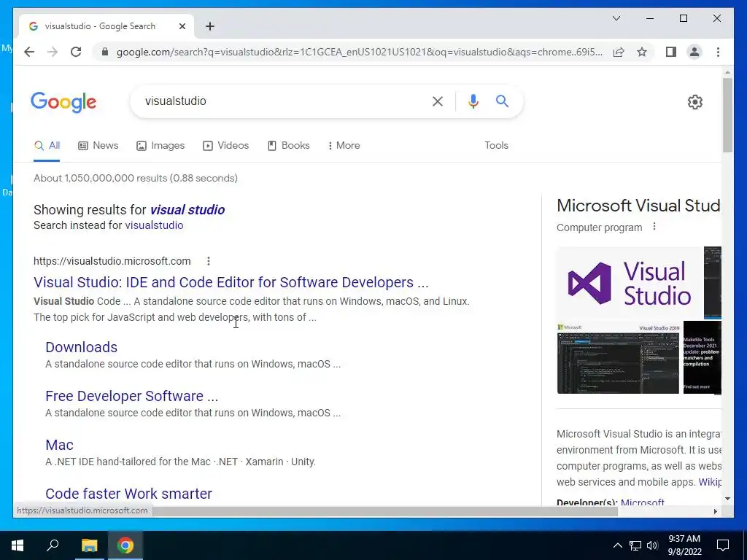The height and width of the screenshot is (560, 747).
Task: Search instead for visualstudio
Action: pyautogui.click(x=154, y=225)
